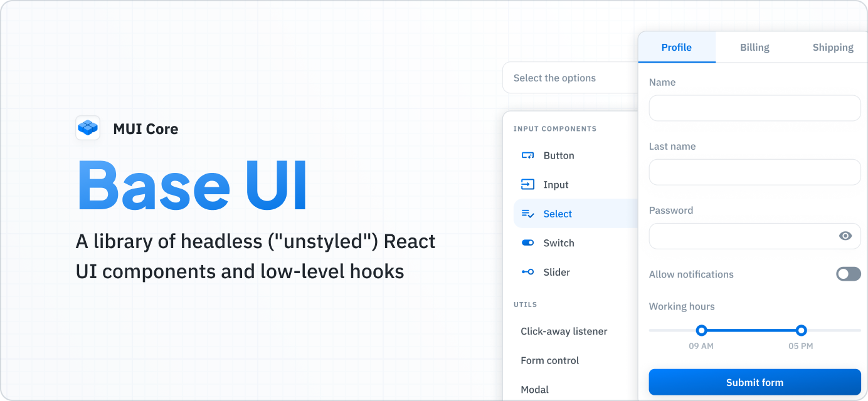Viewport: 868px width, 401px height.
Task: Expand the INPUT COMPONENTS section
Action: pyautogui.click(x=555, y=128)
